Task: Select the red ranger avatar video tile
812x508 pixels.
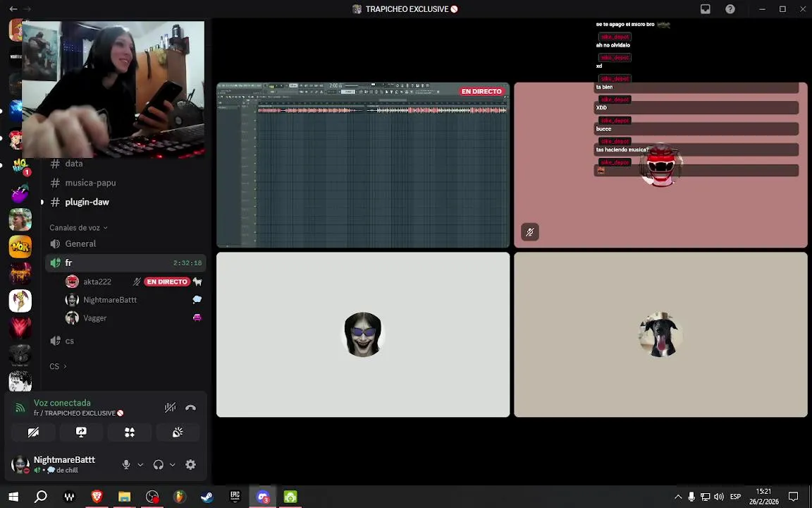Action: pyautogui.click(x=660, y=165)
